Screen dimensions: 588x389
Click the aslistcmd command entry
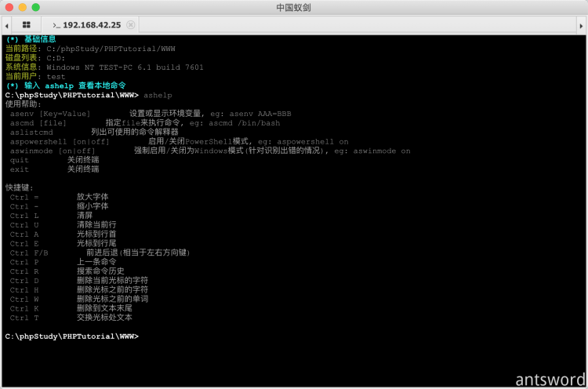click(x=31, y=132)
